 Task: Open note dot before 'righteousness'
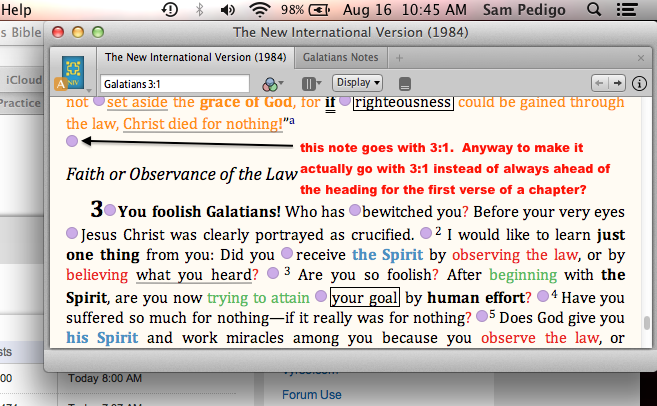pos(345,101)
